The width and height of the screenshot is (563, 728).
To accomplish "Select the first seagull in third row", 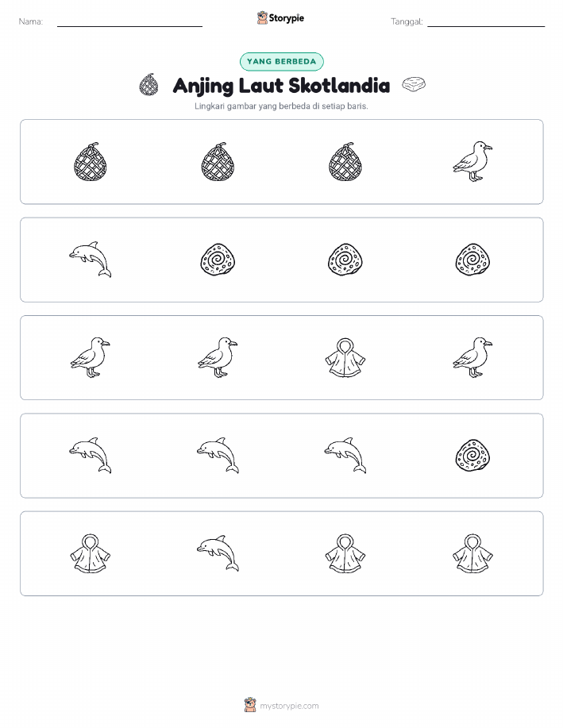I will pyautogui.click(x=90, y=357).
